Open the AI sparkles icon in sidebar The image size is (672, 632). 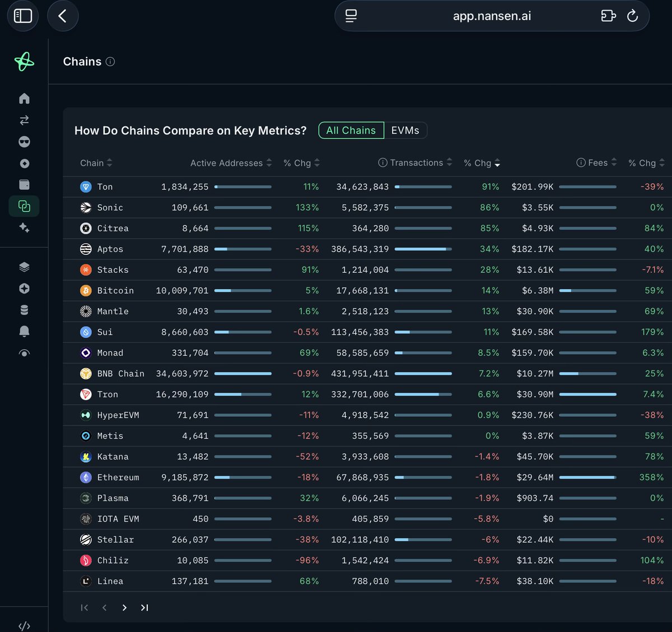pos(24,227)
